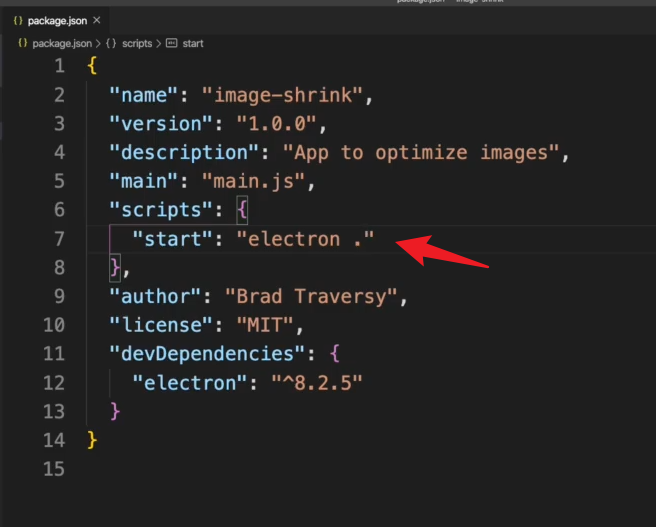Click the "main.js" value
Viewport: 656px width, 527px height.
[x=253, y=182]
